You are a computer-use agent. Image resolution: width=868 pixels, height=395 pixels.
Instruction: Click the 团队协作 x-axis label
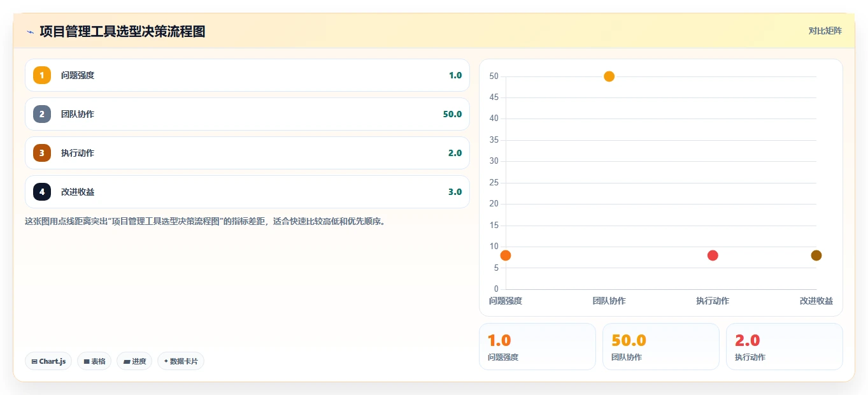pos(609,301)
